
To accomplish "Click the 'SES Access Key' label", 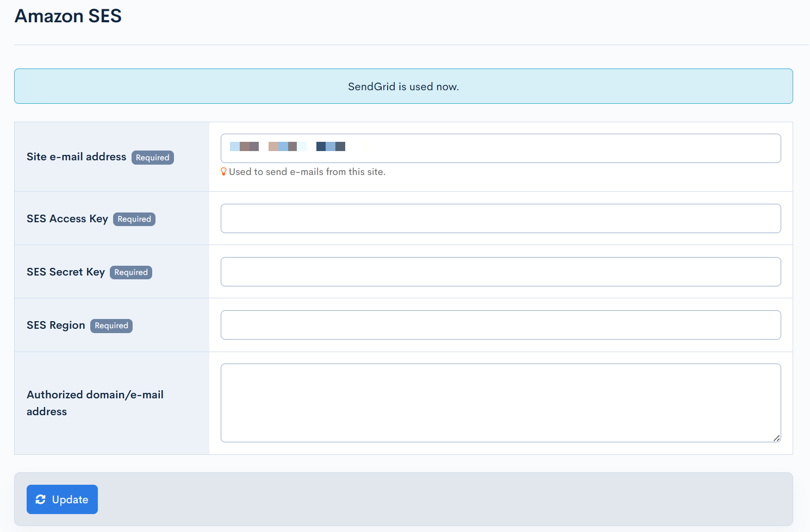I will click(67, 218).
